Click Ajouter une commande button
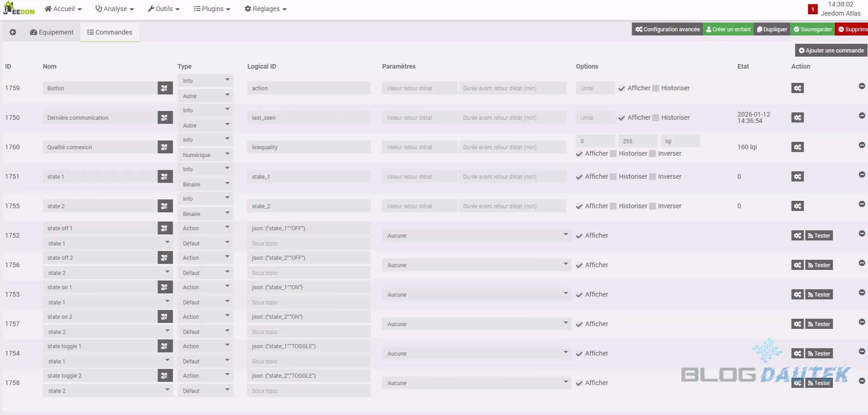868x415 pixels. [x=831, y=50]
